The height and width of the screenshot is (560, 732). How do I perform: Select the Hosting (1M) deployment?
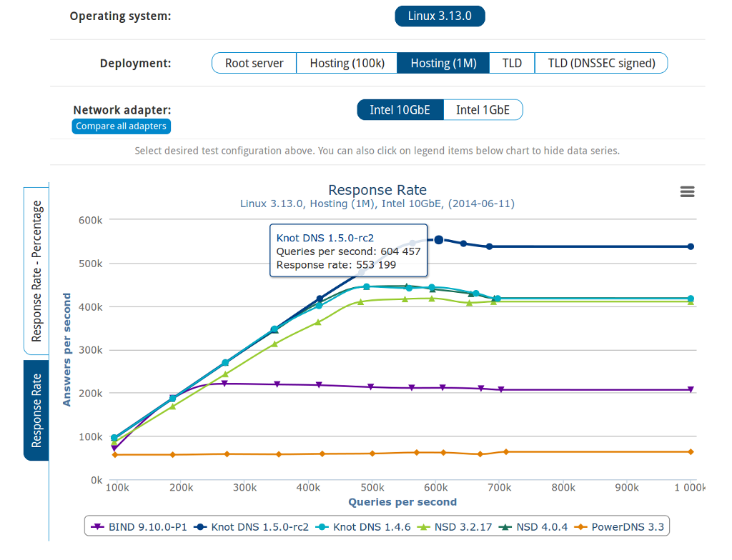coord(443,63)
